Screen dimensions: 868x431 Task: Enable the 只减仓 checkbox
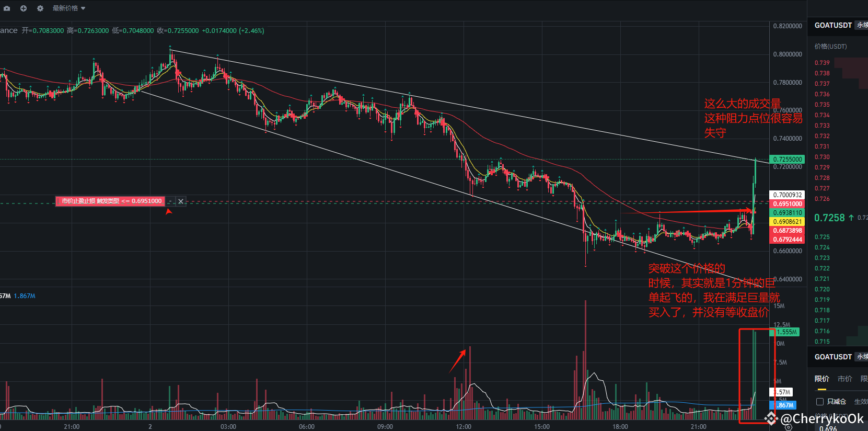click(x=820, y=402)
